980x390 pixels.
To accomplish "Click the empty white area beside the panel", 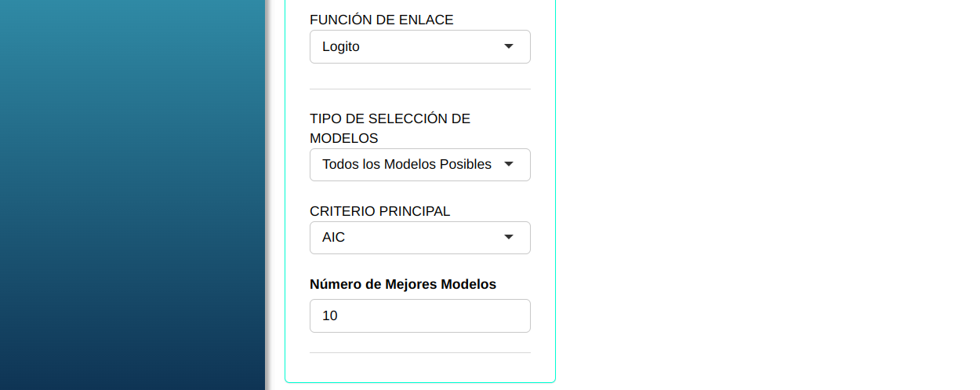I will (x=767, y=195).
